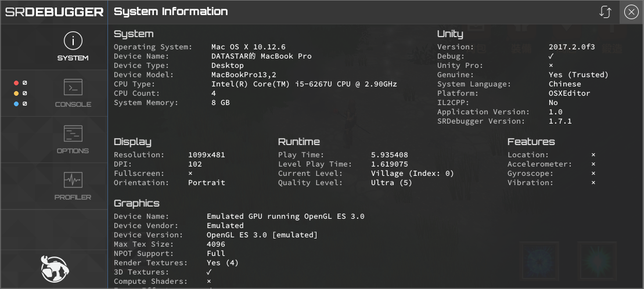Click the Unity section heading
Screen dimensions: 644x289
pyautogui.click(x=450, y=34)
